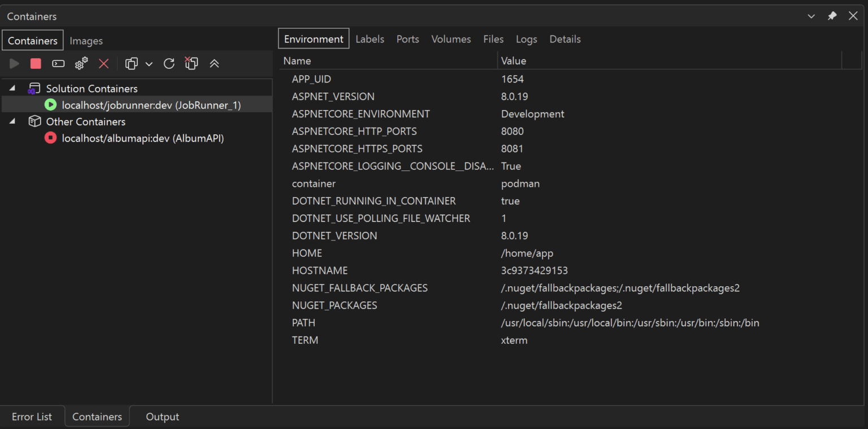Switch to the Labels tab
The height and width of the screenshot is (429, 868).
tap(370, 38)
